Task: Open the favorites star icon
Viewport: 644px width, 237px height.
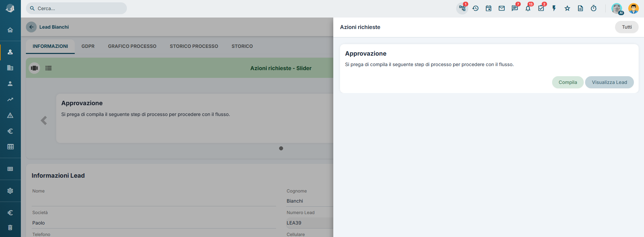Action: coord(567,8)
